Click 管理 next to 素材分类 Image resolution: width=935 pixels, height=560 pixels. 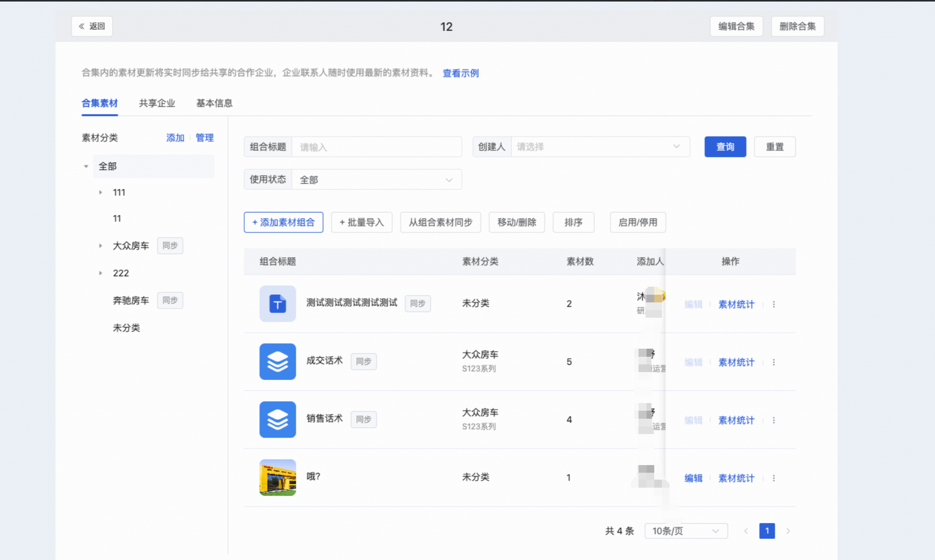205,138
